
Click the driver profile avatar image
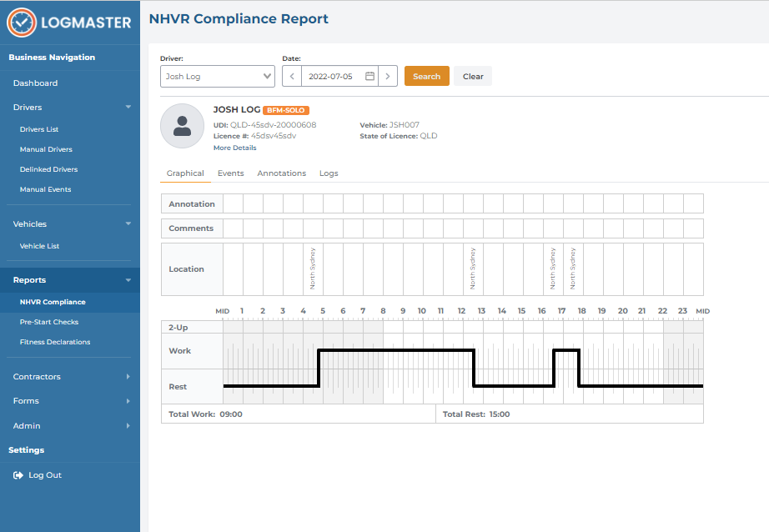[182, 126]
